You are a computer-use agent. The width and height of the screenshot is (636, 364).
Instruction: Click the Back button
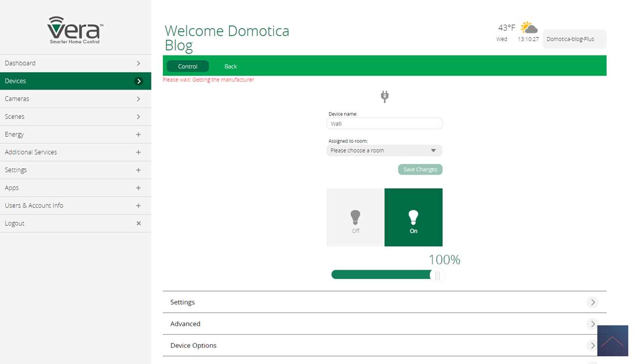[230, 67]
